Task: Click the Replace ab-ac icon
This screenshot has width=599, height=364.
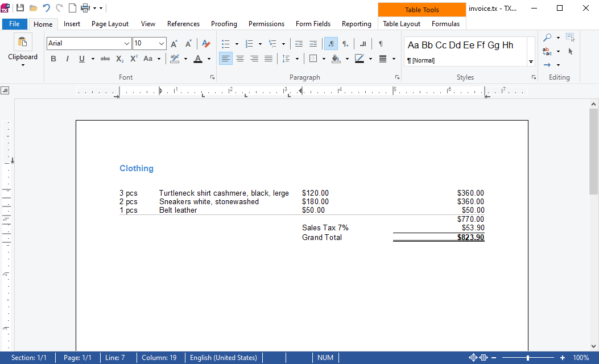Action: pos(547,51)
